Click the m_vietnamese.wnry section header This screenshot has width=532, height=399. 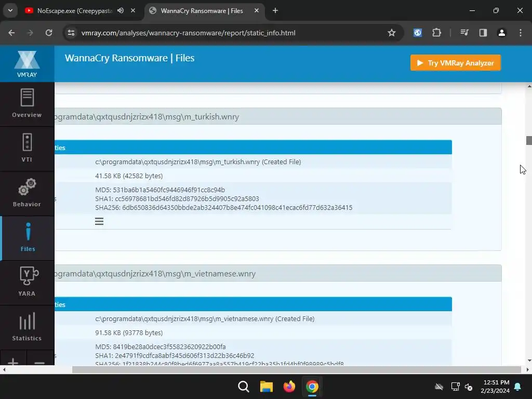[278, 273]
